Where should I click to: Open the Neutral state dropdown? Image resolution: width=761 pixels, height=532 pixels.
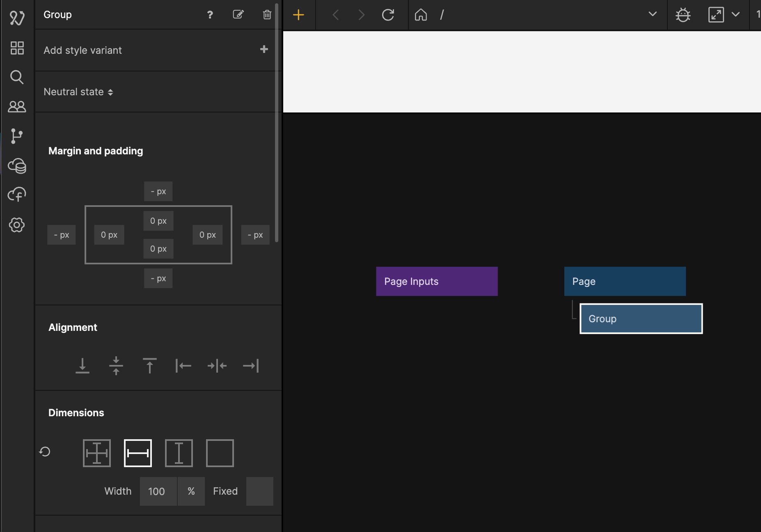(78, 92)
